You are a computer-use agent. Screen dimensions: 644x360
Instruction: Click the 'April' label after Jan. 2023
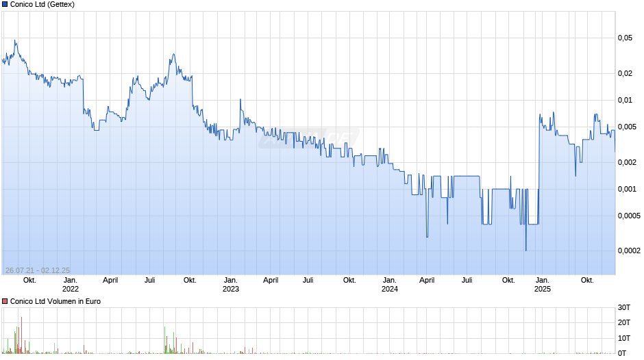pos(271,281)
